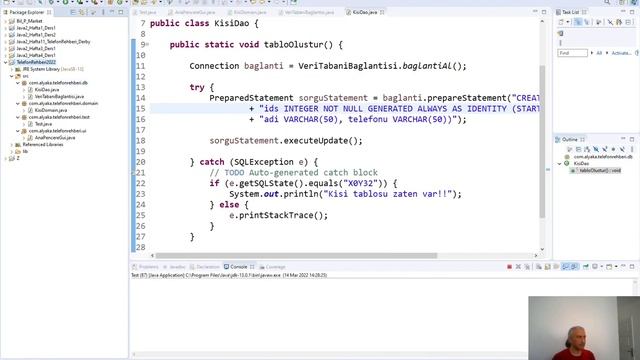Expand the Java2_Hafta11_TelefonRehberi_Derby project
The width and height of the screenshot is (640, 360).
(x=6, y=42)
